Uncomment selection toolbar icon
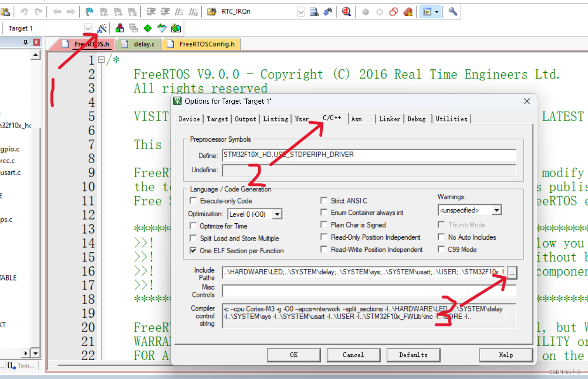Image resolution: width=588 pixels, height=379 pixels. (193, 11)
